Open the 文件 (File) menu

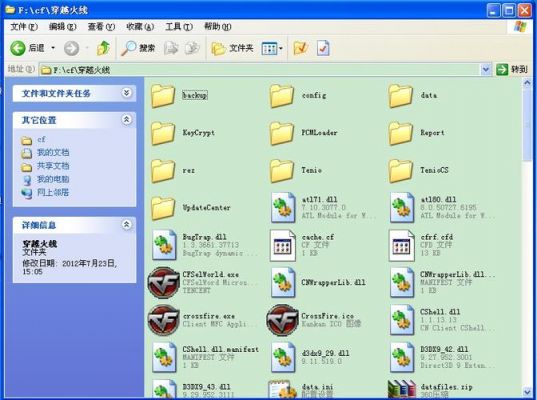pos(24,26)
